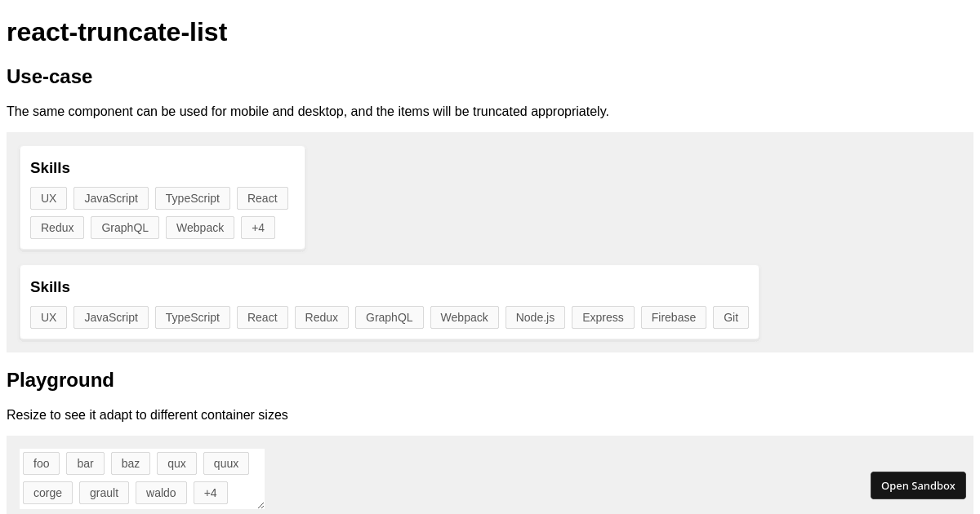Click the resize handle of the playground box
Image resolution: width=980 pixels, height=514 pixels.
(x=261, y=505)
